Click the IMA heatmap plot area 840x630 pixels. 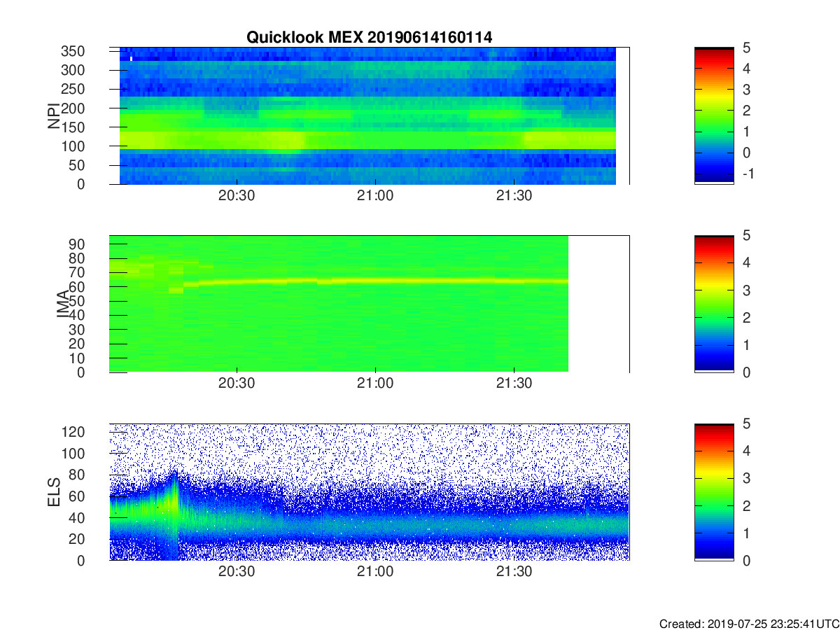(x=369, y=304)
